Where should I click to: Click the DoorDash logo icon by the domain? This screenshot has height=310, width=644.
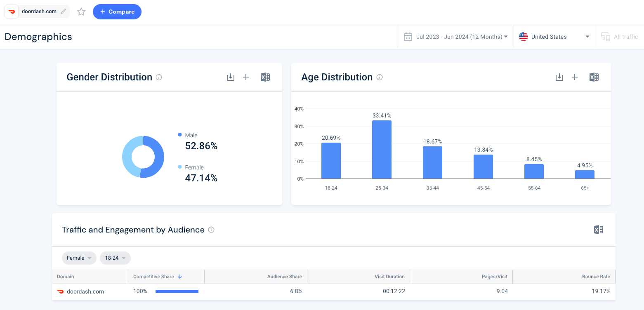click(12, 12)
